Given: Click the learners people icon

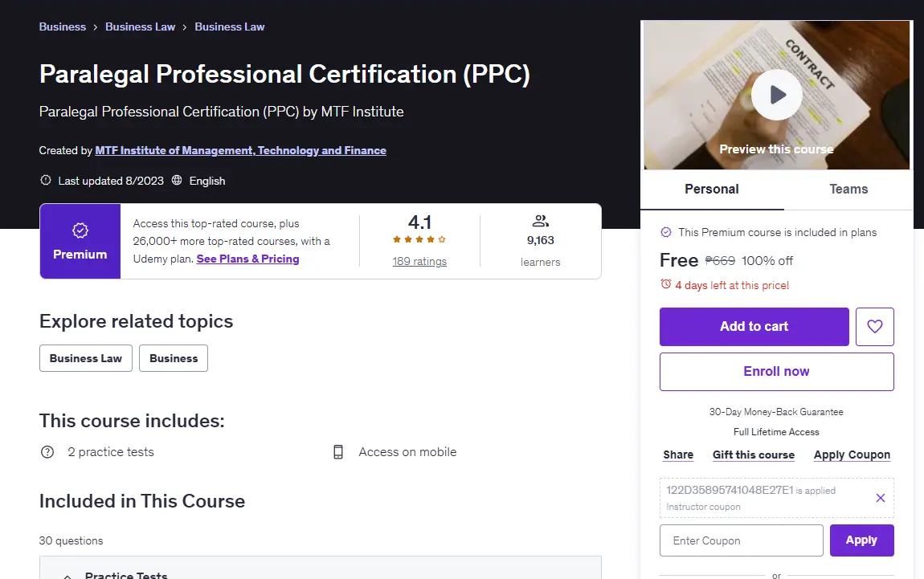Looking at the screenshot, I should (541, 221).
